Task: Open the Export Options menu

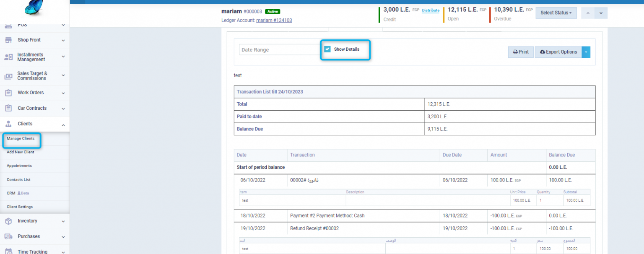Action: coord(558,52)
